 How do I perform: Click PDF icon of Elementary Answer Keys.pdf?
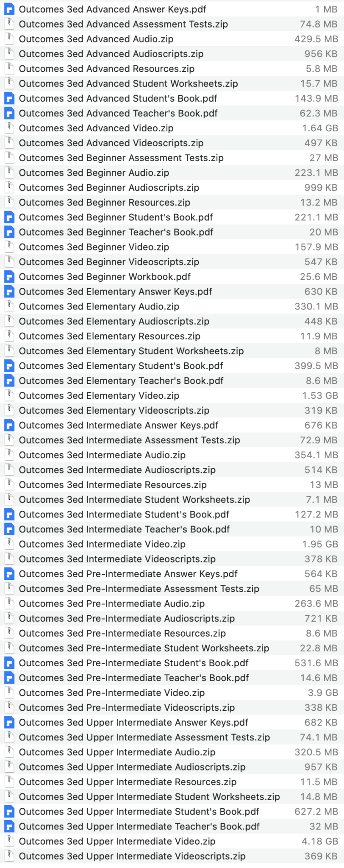pos(9,292)
